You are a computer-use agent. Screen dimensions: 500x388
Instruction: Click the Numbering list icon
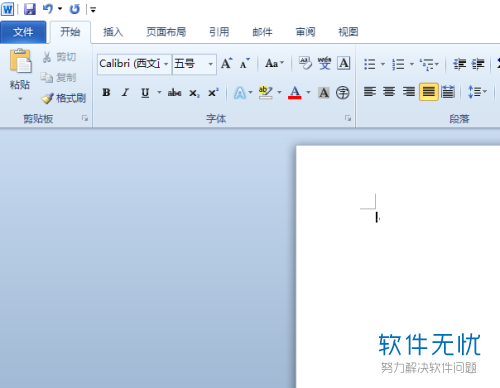[398, 64]
